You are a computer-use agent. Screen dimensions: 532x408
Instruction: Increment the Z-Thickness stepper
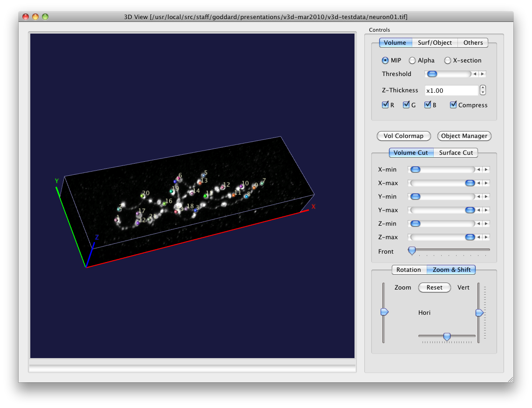click(483, 88)
